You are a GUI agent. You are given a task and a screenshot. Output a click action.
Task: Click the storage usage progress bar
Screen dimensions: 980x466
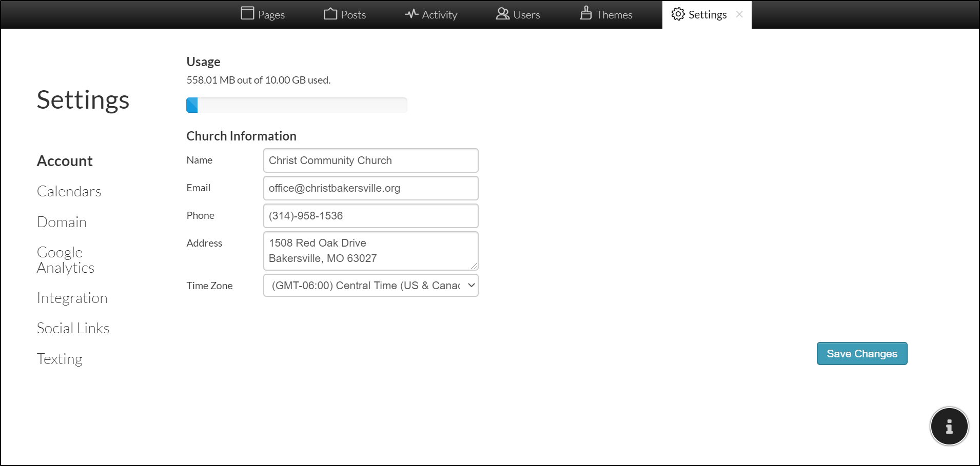coord(297,105)
